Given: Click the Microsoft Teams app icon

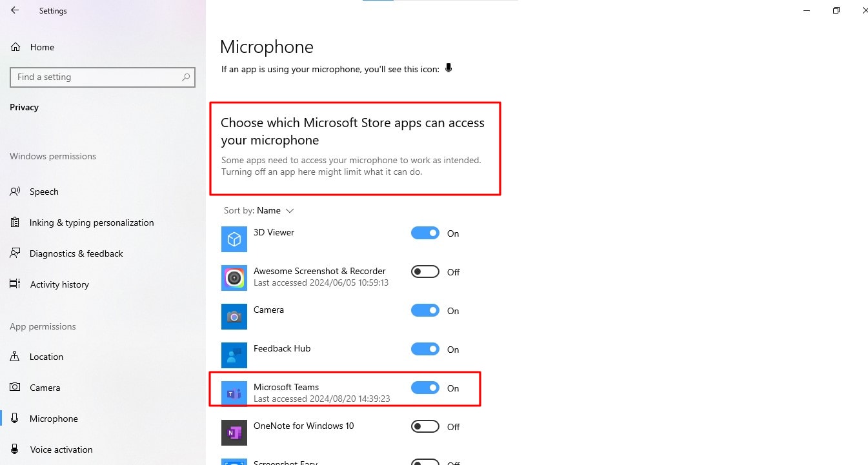Looking at the screenshot, I should pos(234,394).
